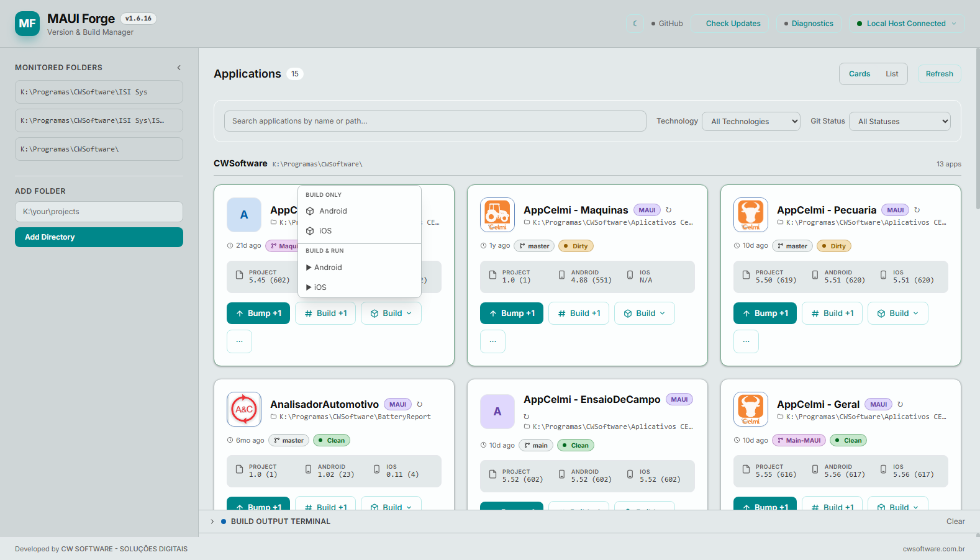Reload AppCelmi - EnsaioDeCampo with refresh icon
Image resolution: width=980 pixels, height=560 pixels.
pyautogui.click(x=526, y=417)
